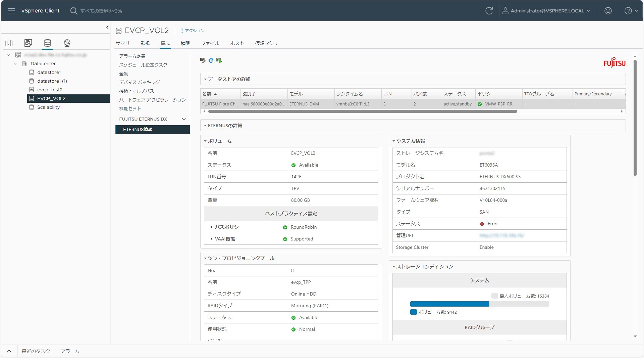Select ETERNUS情報 menu item
This screenshot has width=644, height=358.
pos(153,130)
